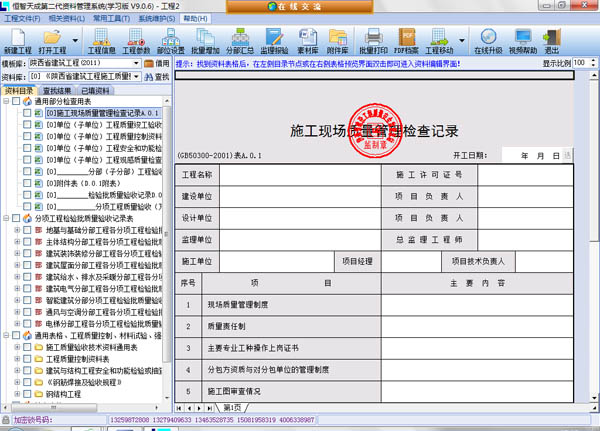Go to first page navigation arrow
This screenshot has height=431, width=600.
[x=179, y=408]
